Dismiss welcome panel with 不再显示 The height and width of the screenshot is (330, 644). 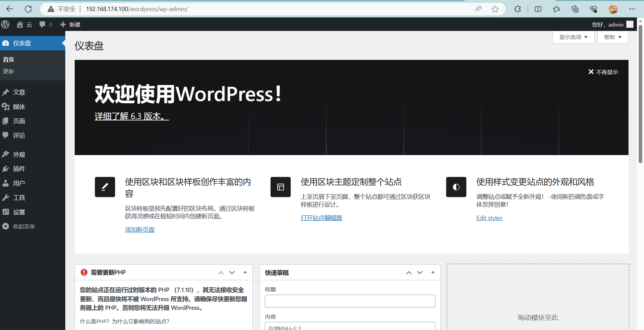point(603,72)
